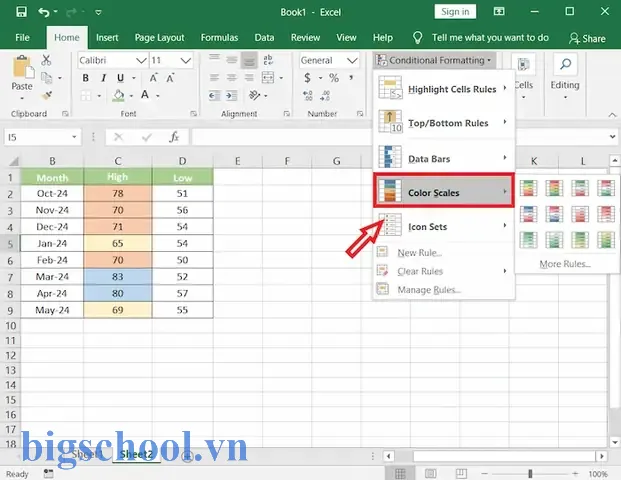Switch to the Formulas ribbon tab
621x480 pixels.
219,38
